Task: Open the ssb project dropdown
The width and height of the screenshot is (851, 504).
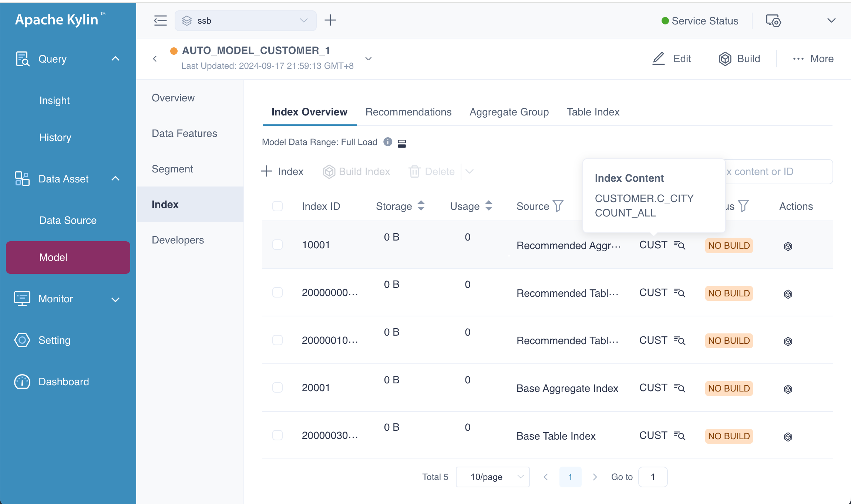Action: click(303, 20)
